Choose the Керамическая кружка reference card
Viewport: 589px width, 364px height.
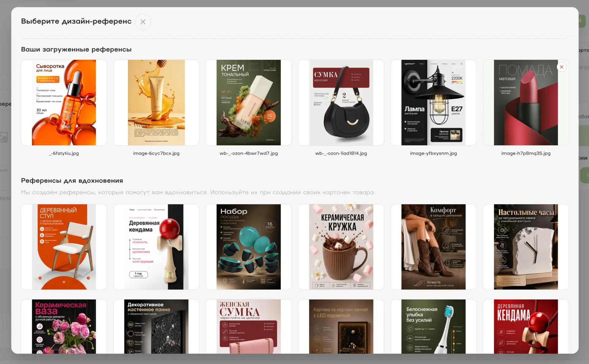click(x=341, y=247)
